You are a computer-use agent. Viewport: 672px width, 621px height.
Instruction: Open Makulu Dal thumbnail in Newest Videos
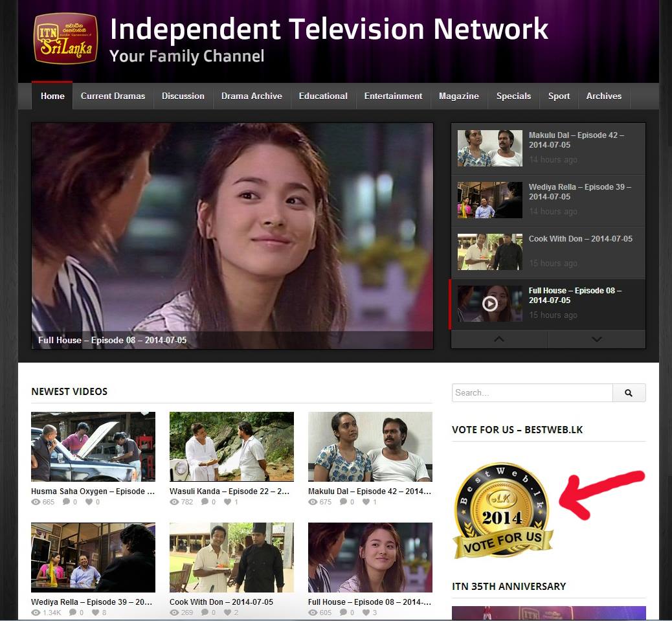tap(370, 447)
